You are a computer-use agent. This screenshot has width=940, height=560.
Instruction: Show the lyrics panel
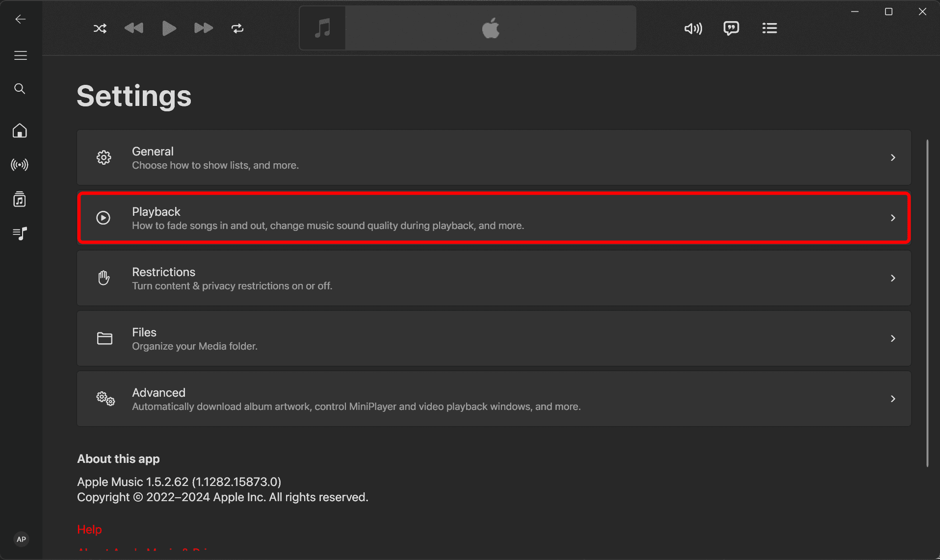731,28
